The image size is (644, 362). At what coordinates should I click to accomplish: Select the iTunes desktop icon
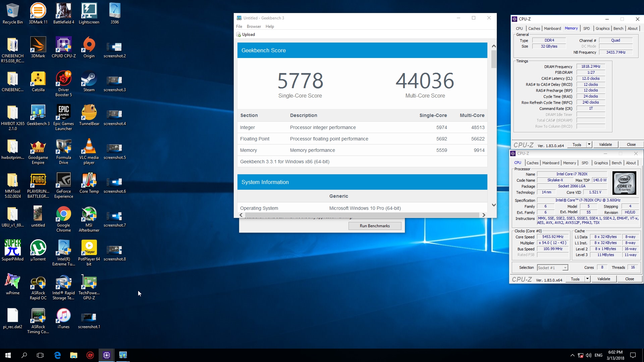[x=63, y=318]
